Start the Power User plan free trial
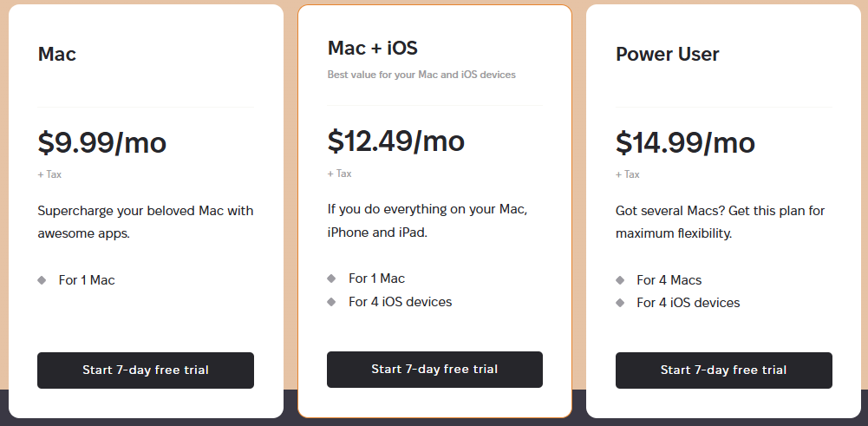This screenshot has width=868, height=426. [x=723, y=370]
